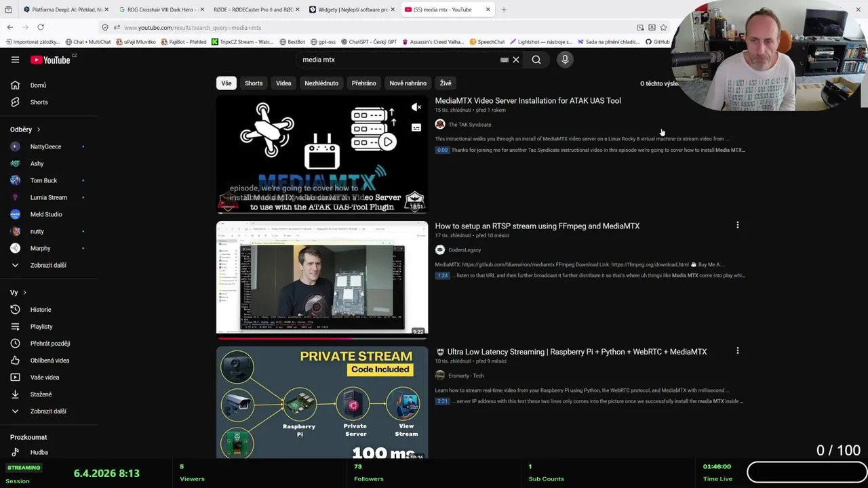This screenshot has height=488, width=868.
Task: Expand more subscriptions with Zobrazit další under Odběry
Action: point(48,265)
